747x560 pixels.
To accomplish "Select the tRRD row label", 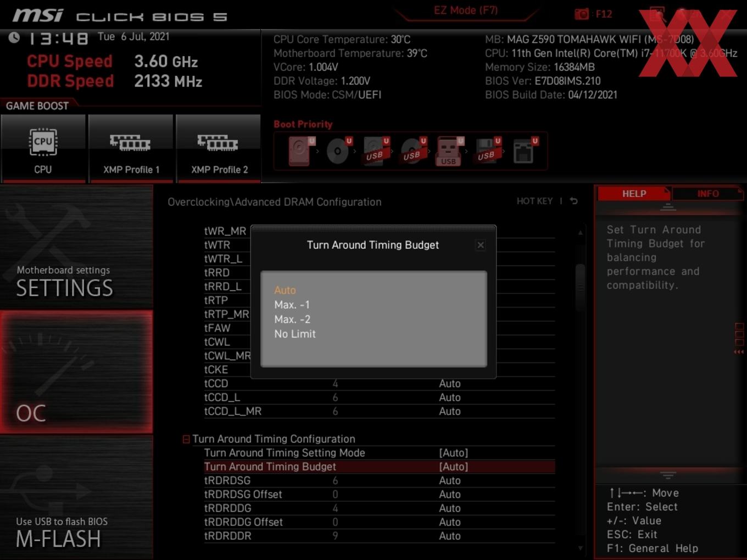I will 217,272.
